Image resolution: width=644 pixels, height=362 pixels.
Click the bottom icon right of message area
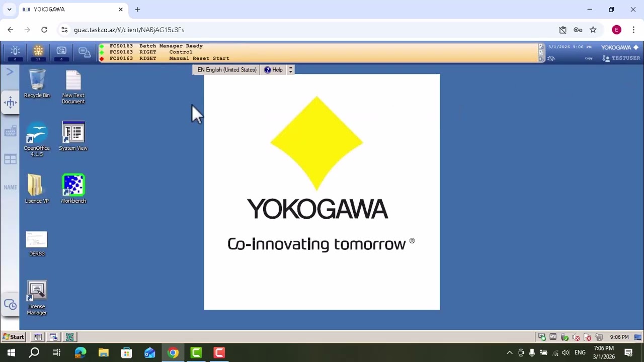click(541, 59)
